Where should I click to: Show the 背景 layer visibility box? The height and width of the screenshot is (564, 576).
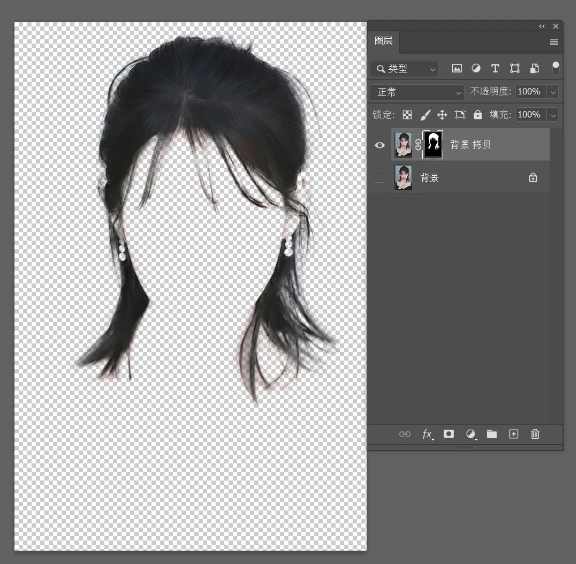379,178
